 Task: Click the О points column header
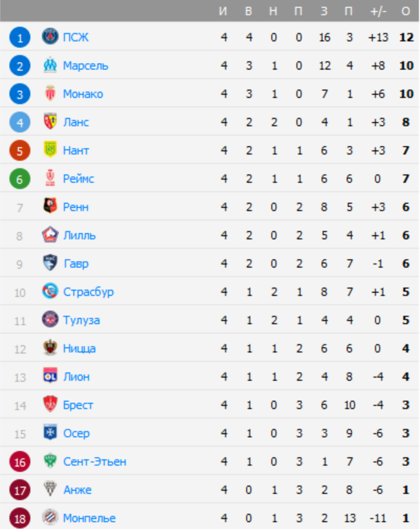pyautogui.click(x=405, y=12)
